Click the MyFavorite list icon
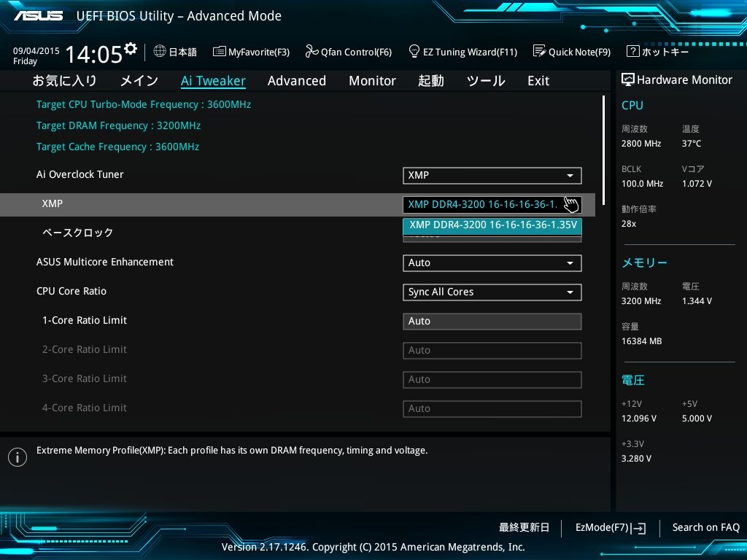This screenshot has height=560, width=747. click(219, 52)
